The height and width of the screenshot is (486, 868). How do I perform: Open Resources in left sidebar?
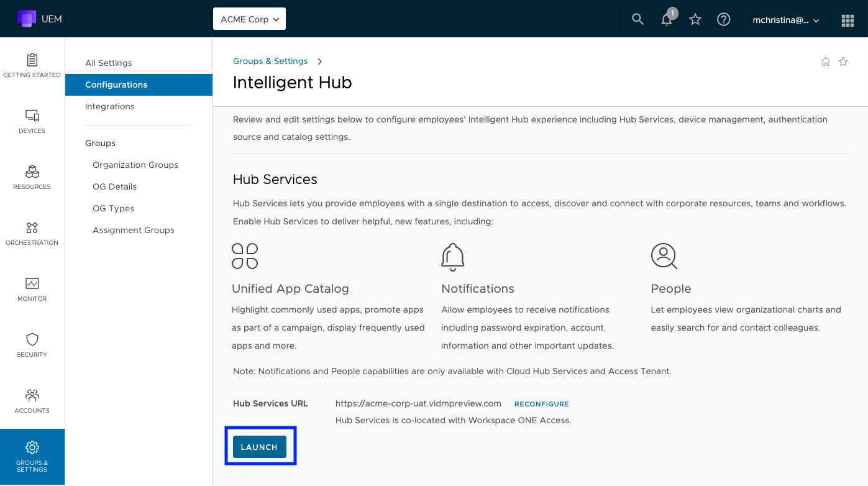(x=32, y=177)
